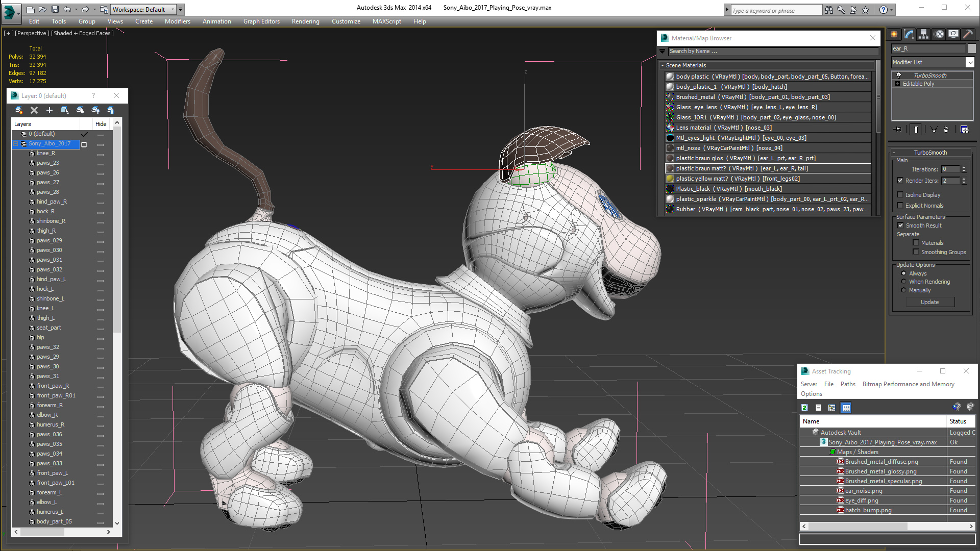Click Delete layer X icon in Layer dialog
The image size is (980, 551).
(x=34, y=110)
